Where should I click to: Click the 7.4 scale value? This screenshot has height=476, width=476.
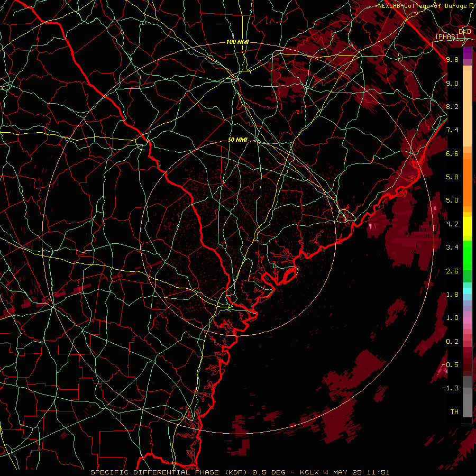452,130
